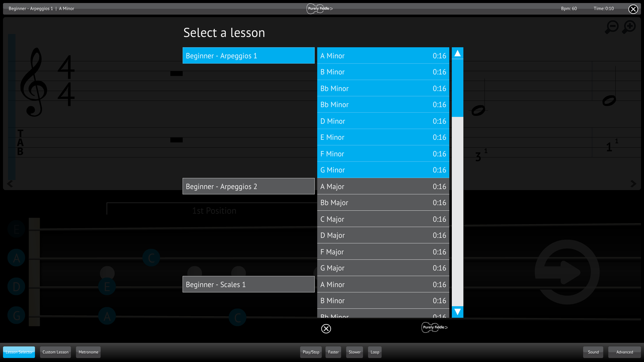
Task: Switch to the Metronome mode
Action: click(x=88, y=352)
